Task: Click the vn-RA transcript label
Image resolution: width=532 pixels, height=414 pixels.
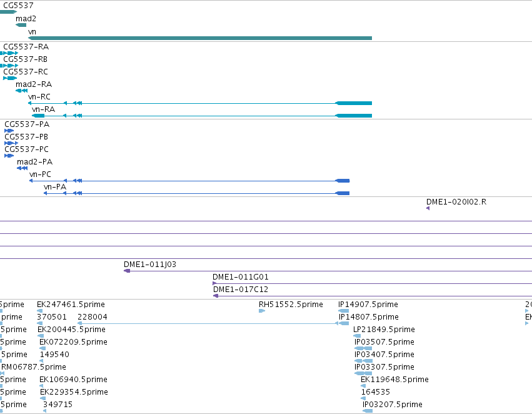Action: click(43, 109)
